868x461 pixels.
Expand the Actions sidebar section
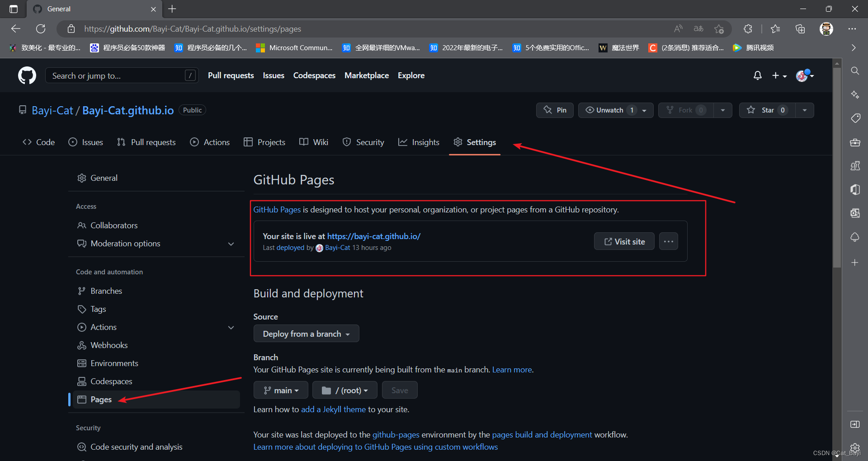click(231, 327)
